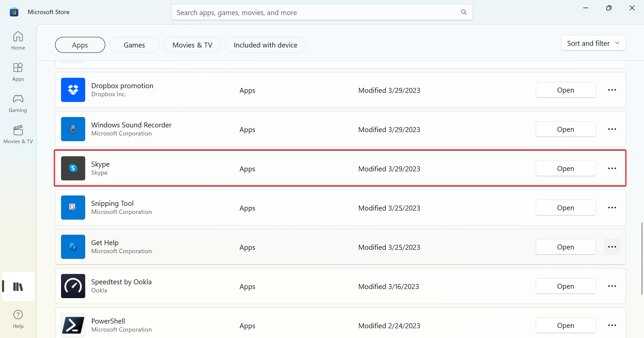Click the Snipping Tool app icon
Image resolution: width=644 pixels, height=338 pixels.
click(x=73, y=208)
